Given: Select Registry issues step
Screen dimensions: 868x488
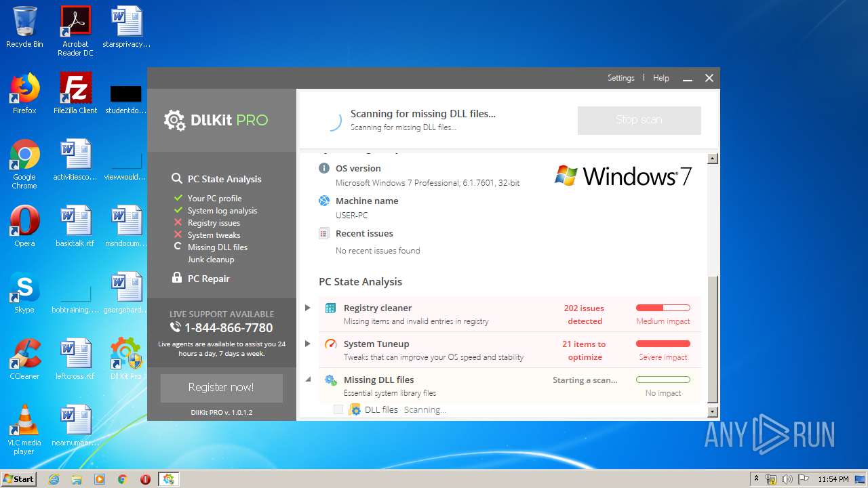Looking at the screenshot, I should 214,223.
